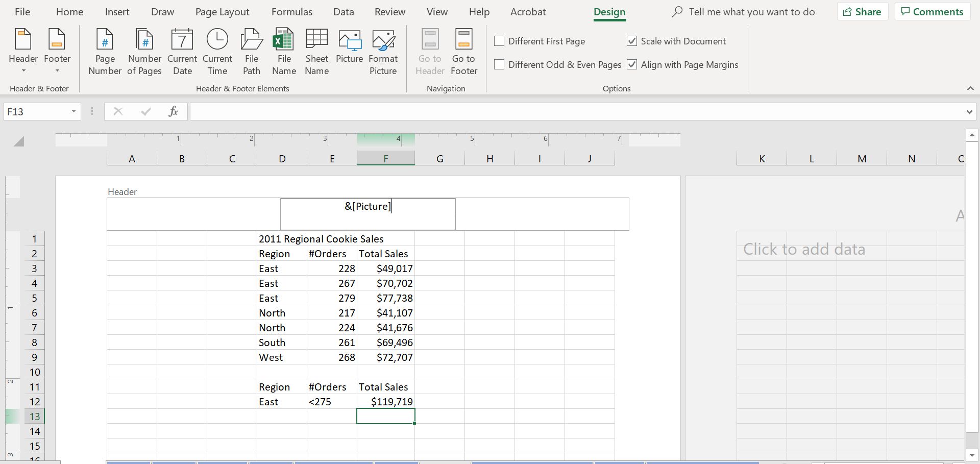Screen dimensions: 980x464
Task: Open the Review tab
Action: point(390,12)
